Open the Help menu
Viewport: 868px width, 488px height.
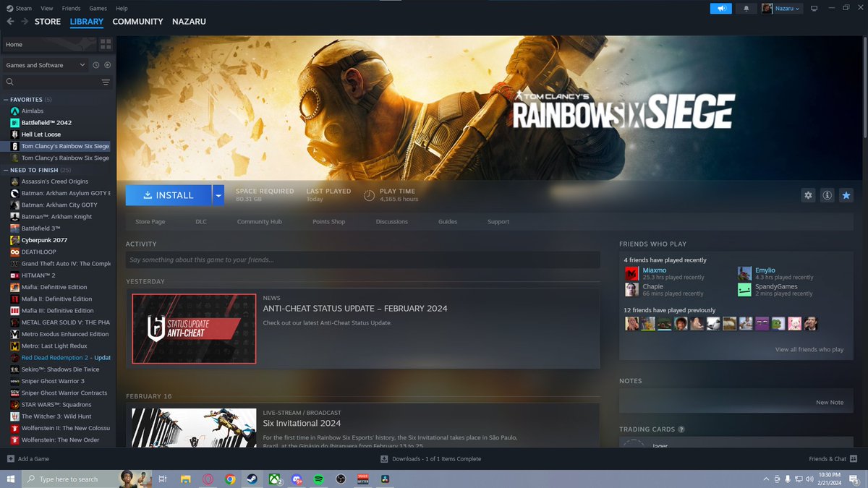click(122, 9)
